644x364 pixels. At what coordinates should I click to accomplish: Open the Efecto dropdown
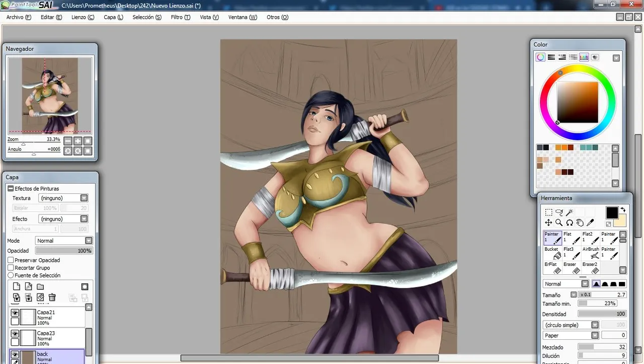84,219
